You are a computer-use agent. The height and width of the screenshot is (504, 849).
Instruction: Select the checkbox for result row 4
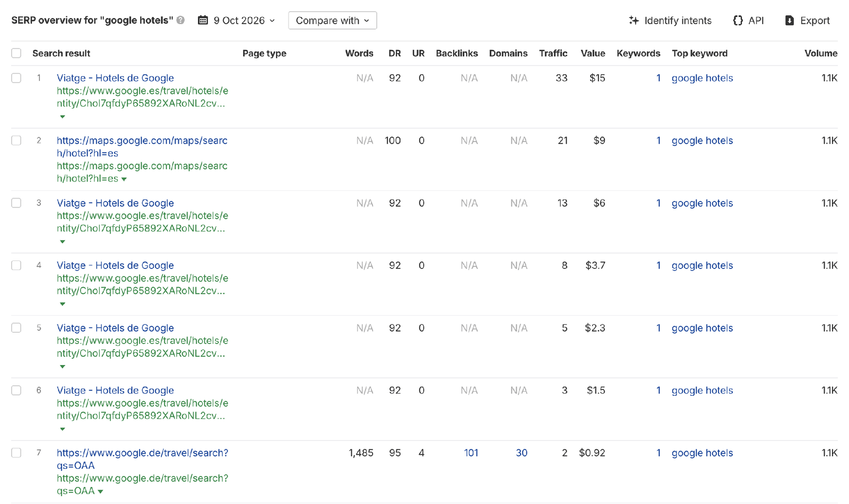(16, 265)
